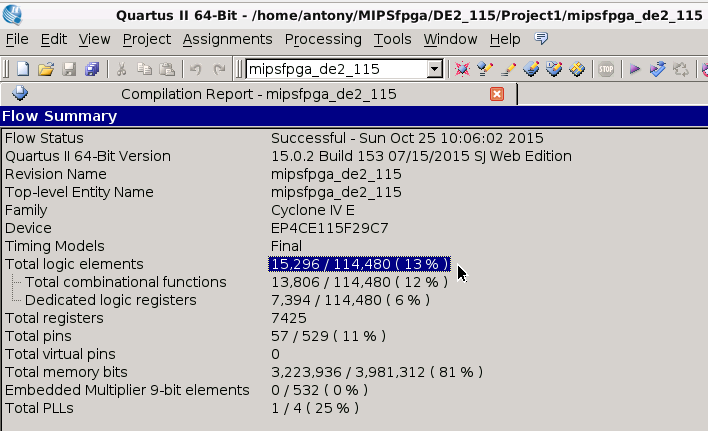708x431 pixels.
Task: Click the Total pins value '57 / 529 ( 11 % )'
Action: point(328,336)
